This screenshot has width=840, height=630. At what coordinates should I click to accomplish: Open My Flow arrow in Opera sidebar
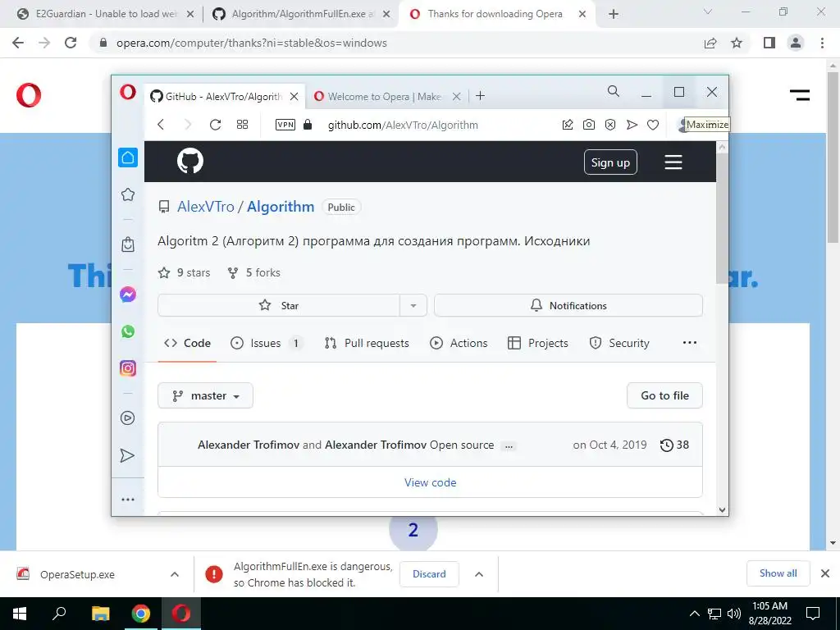click(x=127, y=455)
